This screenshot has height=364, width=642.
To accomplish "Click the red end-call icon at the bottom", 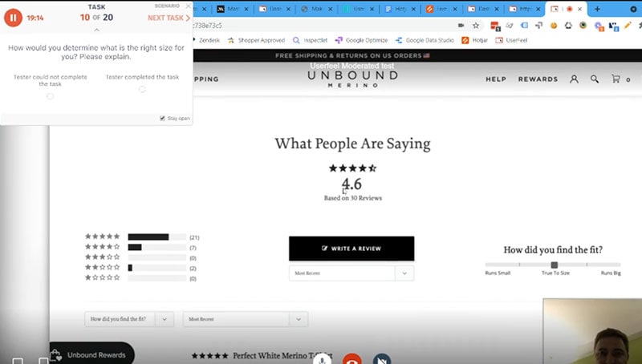I will [351, 359].
